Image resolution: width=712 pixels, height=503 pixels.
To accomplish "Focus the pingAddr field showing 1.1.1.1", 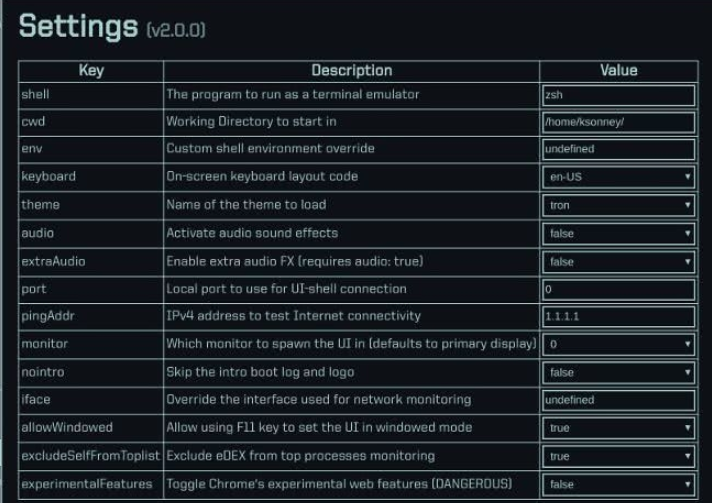I will [x=618, y=316].
